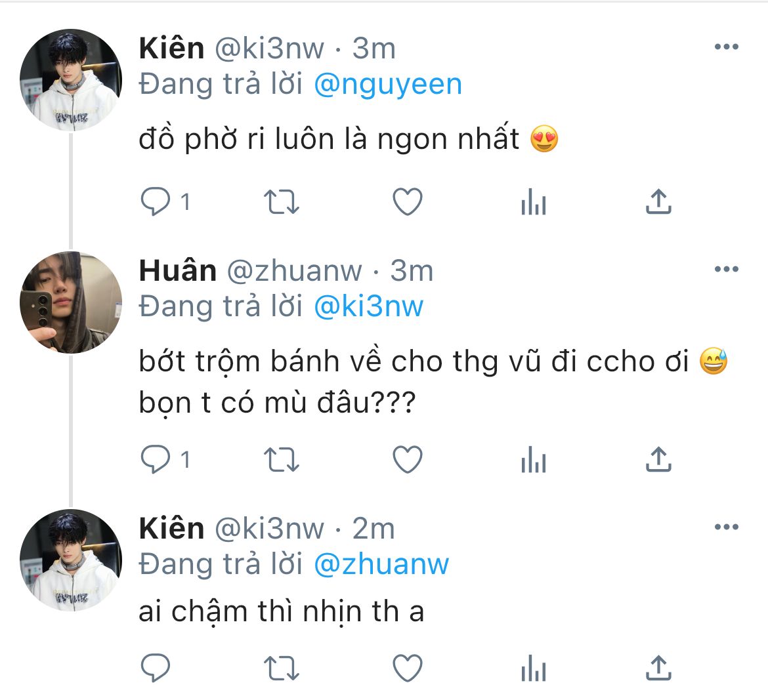Share Kiên's first tweet

point(658,202)
